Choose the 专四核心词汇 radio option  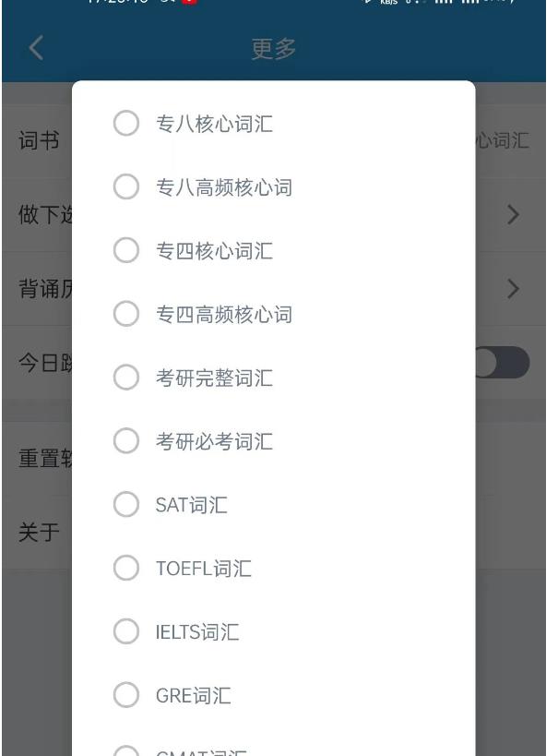pyautogui.click(x=126, y=250)
